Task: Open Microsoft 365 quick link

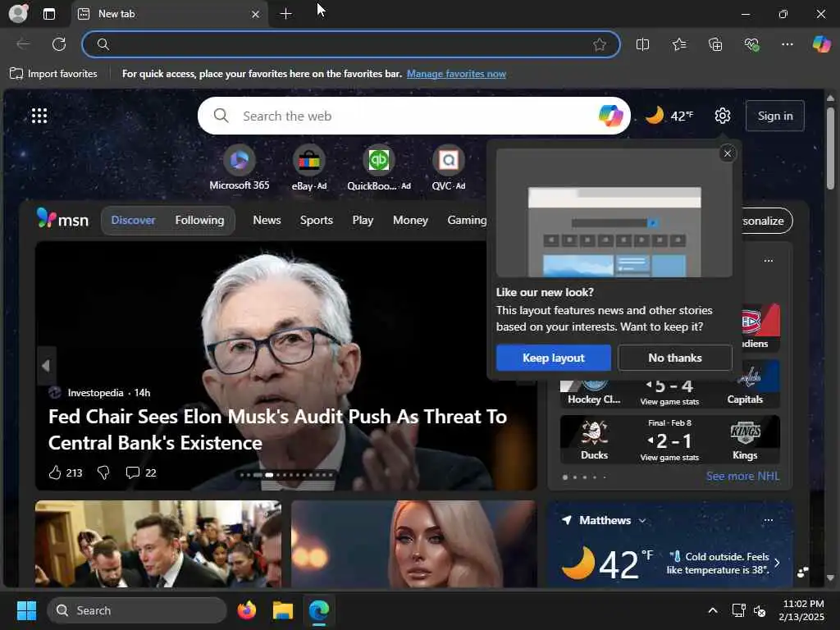Action: 240,167
